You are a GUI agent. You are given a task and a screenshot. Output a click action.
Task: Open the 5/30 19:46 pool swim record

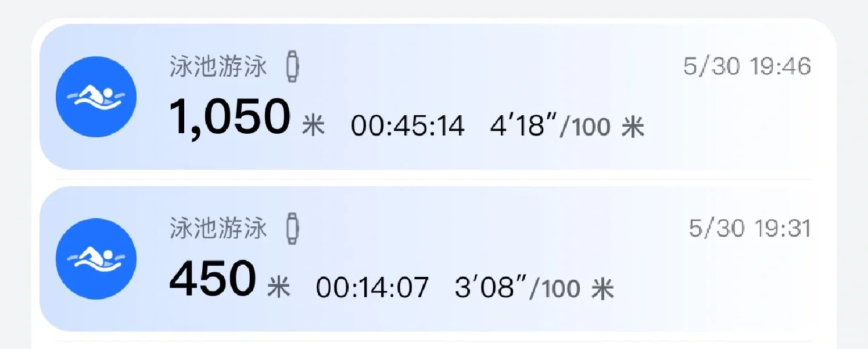click(x=434, y=97)
